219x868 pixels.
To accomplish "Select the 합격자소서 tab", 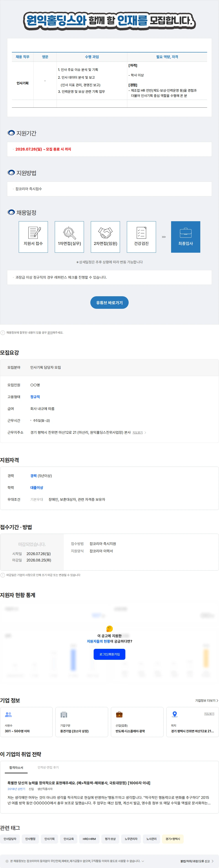I will coord(16,767).
